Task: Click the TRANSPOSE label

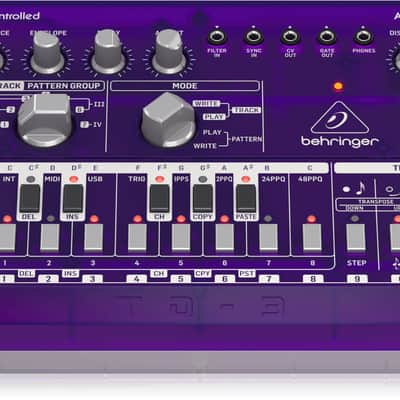Action: click(x=376, y=202)
